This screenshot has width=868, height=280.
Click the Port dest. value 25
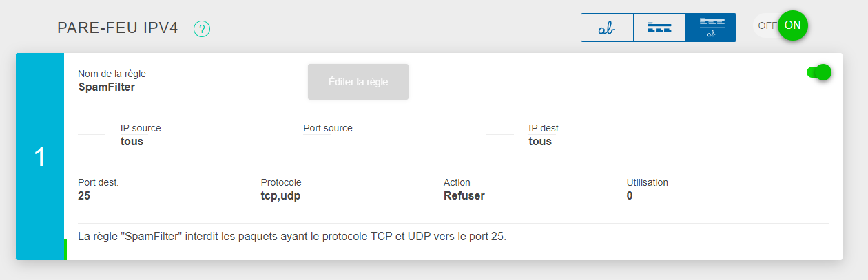tap(85, 195)
